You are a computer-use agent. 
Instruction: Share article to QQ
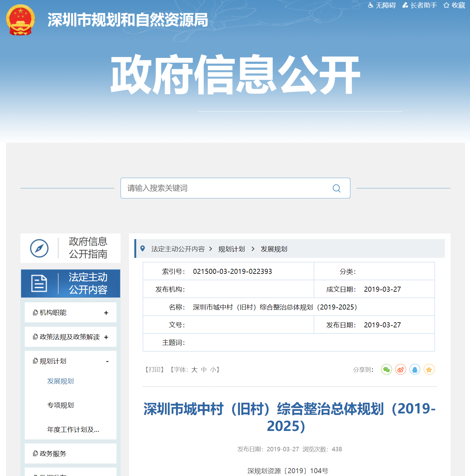click(x=415, y=370)
